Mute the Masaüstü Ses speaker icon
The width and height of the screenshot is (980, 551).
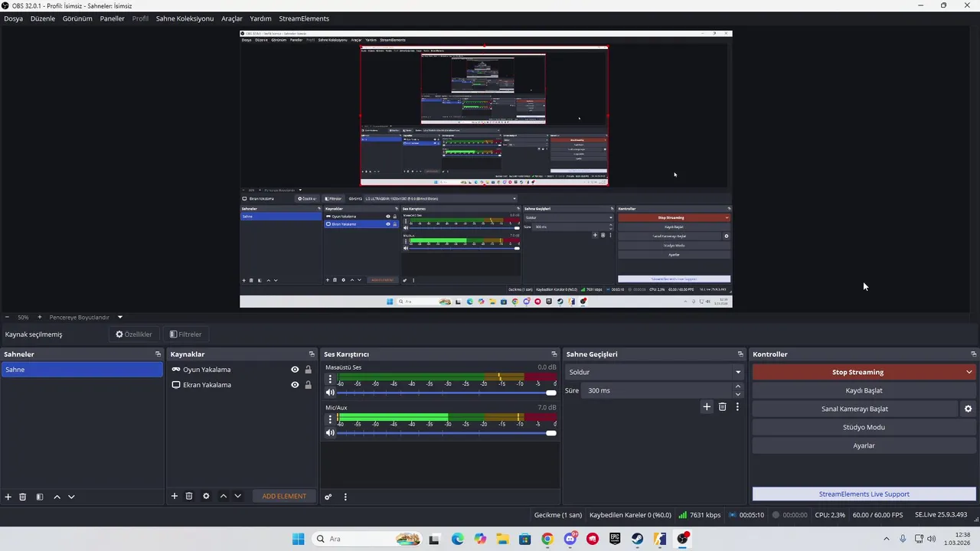click(330, 393)
